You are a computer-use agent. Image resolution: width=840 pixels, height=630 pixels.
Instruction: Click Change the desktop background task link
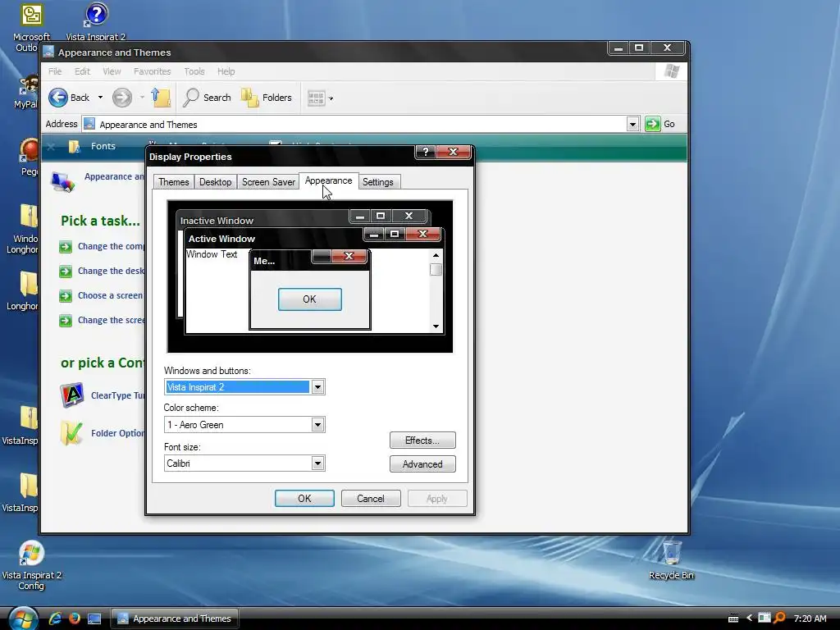111,271
